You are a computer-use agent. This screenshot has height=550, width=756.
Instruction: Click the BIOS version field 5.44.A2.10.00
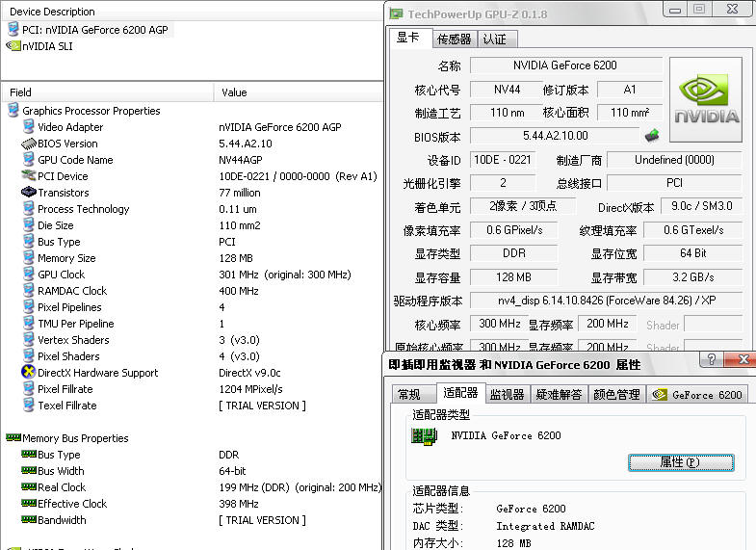[x=555, y=136]
